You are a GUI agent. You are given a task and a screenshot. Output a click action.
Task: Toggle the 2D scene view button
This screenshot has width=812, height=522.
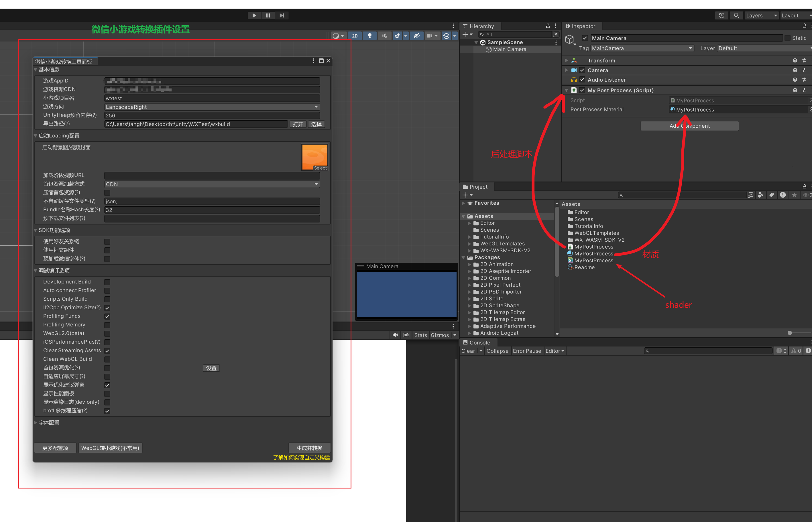click(x=355, y=36)
